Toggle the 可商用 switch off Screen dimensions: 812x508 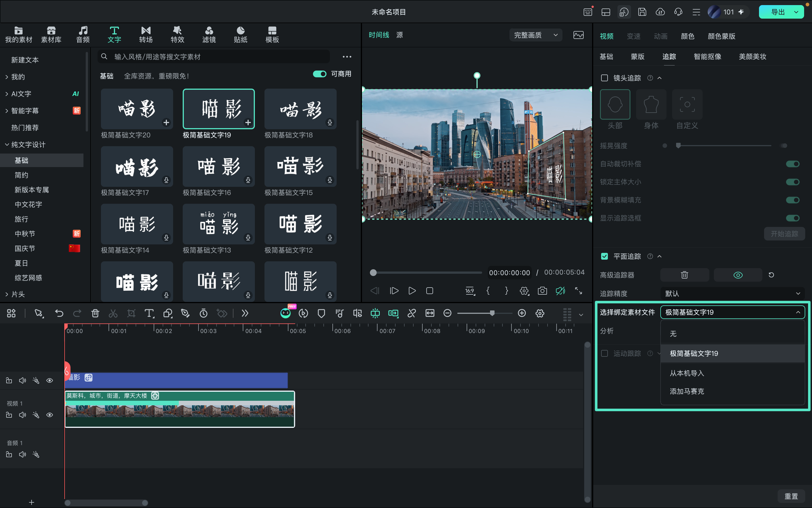click(x=319, y=74)
